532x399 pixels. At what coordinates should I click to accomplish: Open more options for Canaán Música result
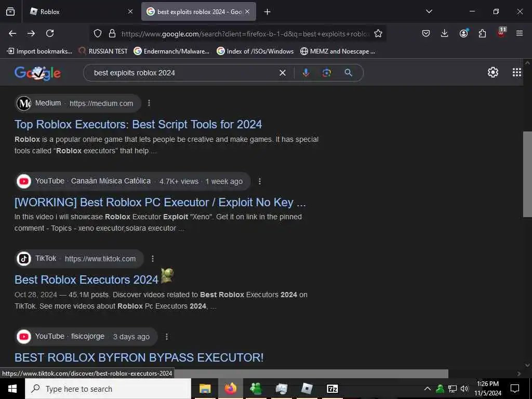tap(260, 181)
